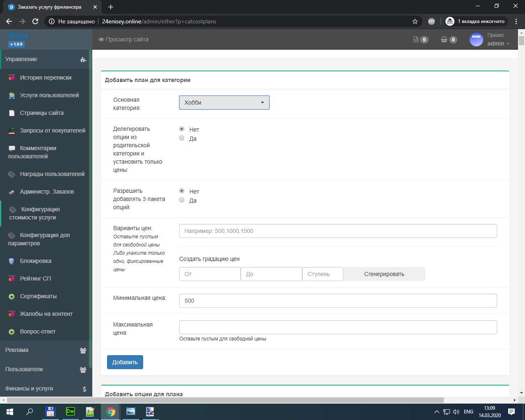Screen dimensions: 525x420
Task: Expand the Финансы и услуги section
Action: tap(46, 389)
